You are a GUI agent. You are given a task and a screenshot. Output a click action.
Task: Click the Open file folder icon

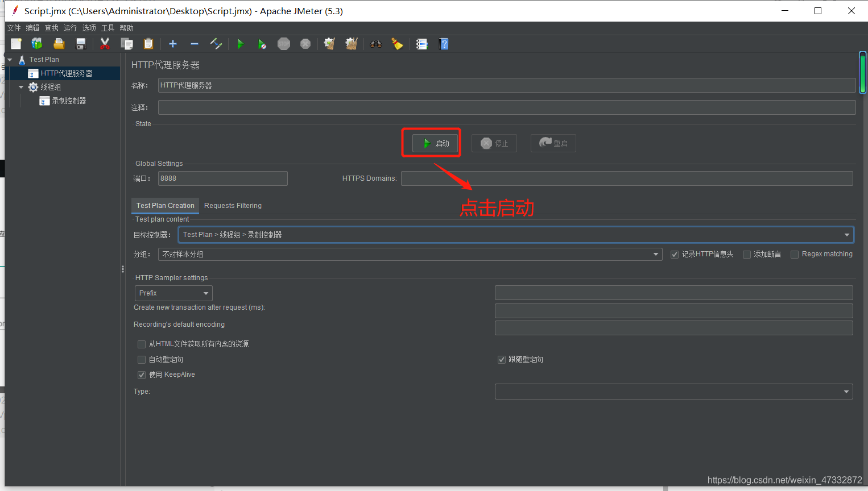59,44
